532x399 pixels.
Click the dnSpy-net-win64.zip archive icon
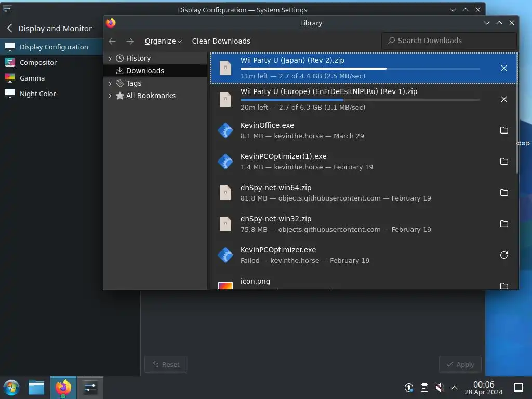225,193
